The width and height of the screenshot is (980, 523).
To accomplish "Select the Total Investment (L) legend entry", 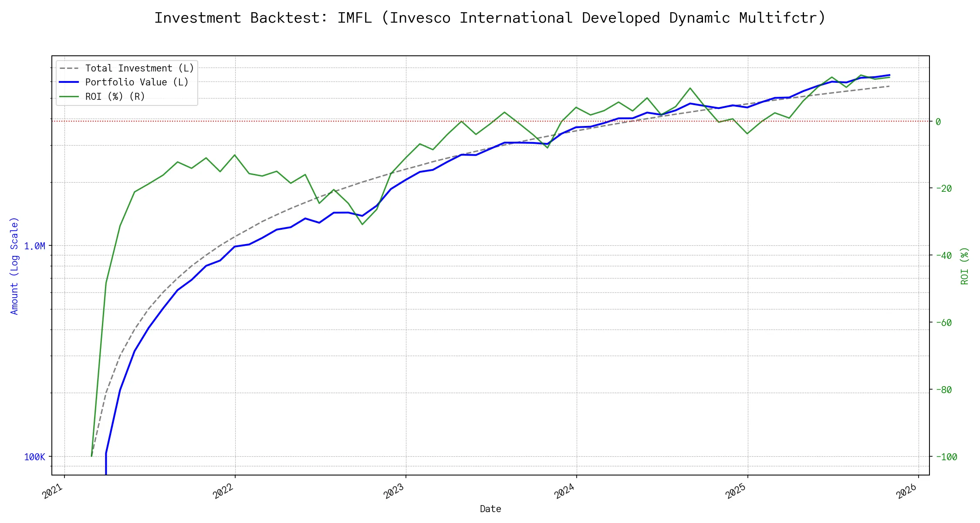I will click(x=139, y=68).
